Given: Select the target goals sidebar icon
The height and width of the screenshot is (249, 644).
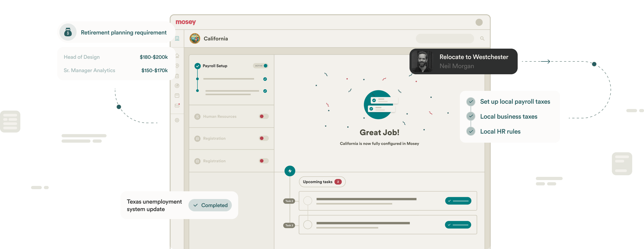Looking at the screenshot, I should (x=177, y=86).
